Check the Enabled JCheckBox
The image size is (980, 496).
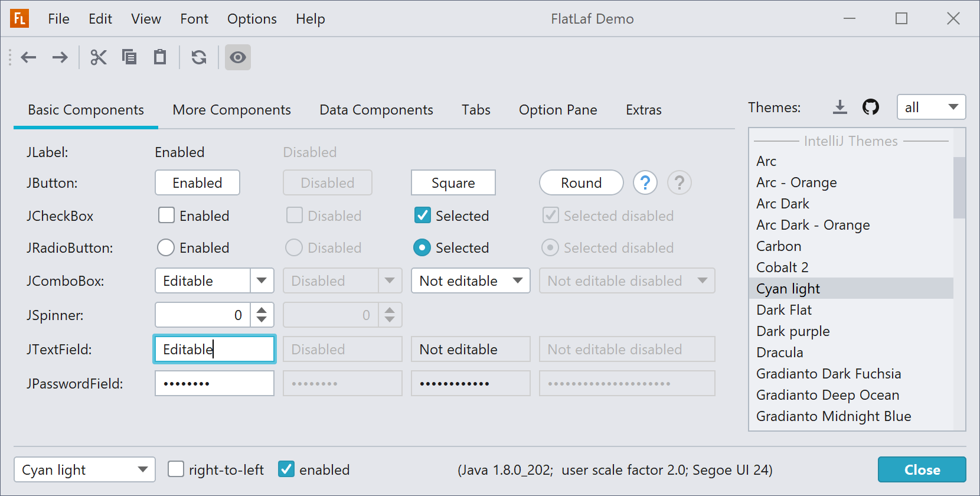(166, 216)
